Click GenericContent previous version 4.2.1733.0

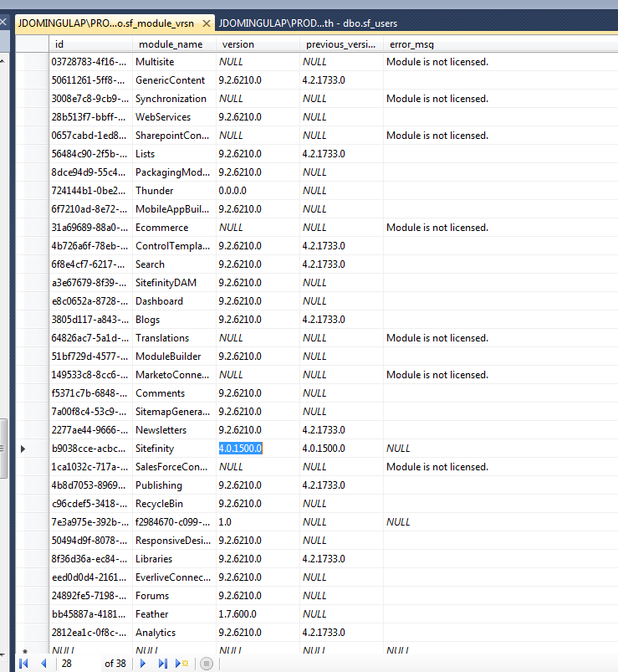[341, 80]
